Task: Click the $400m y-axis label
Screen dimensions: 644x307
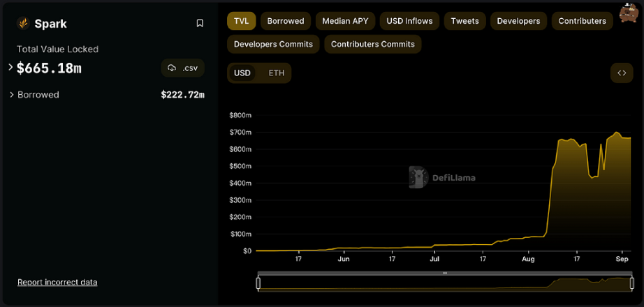Action: [x=240, y=183]
